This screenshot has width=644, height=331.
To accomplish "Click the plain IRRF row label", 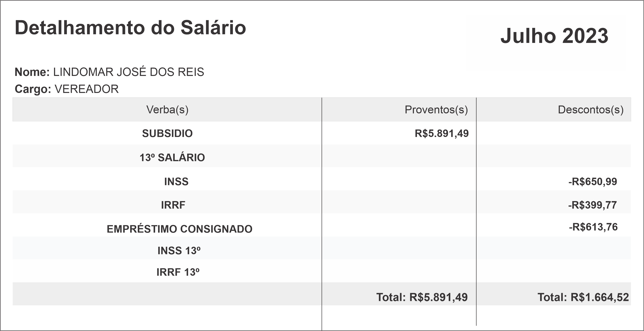I will tap(173, 205).
